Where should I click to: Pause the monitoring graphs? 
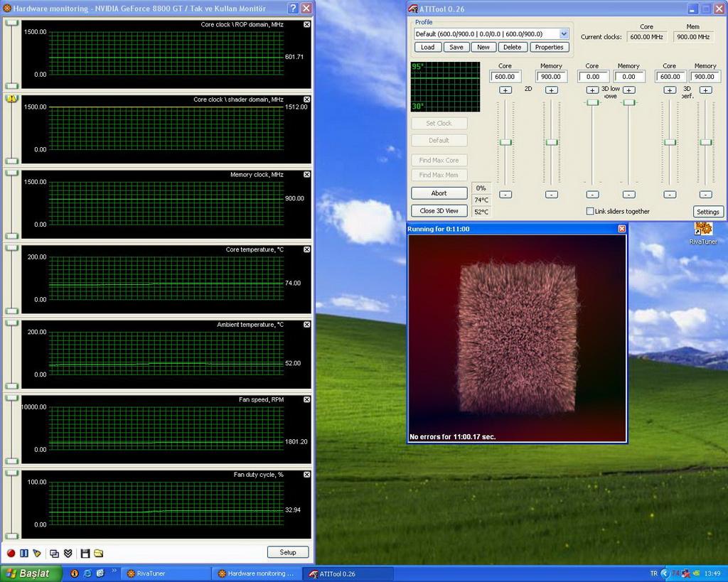point(24,553)
